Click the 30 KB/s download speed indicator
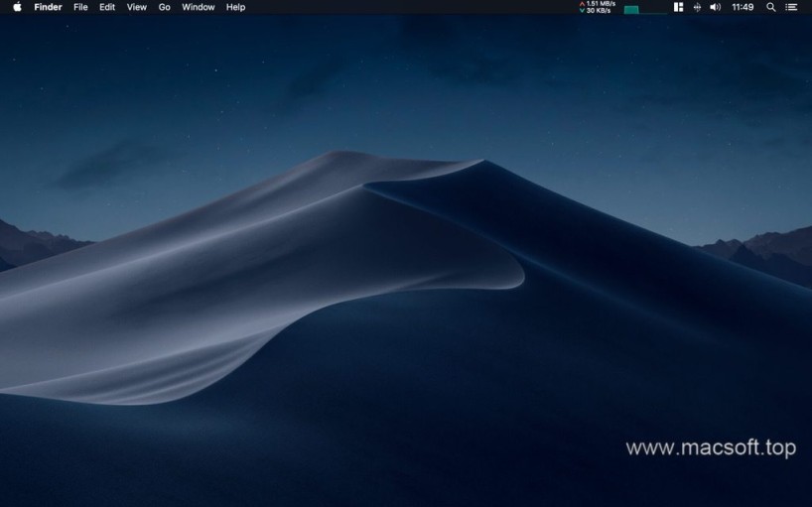This screenshot has height=507, width=812. pyautogui.click(x=598, y=11)
